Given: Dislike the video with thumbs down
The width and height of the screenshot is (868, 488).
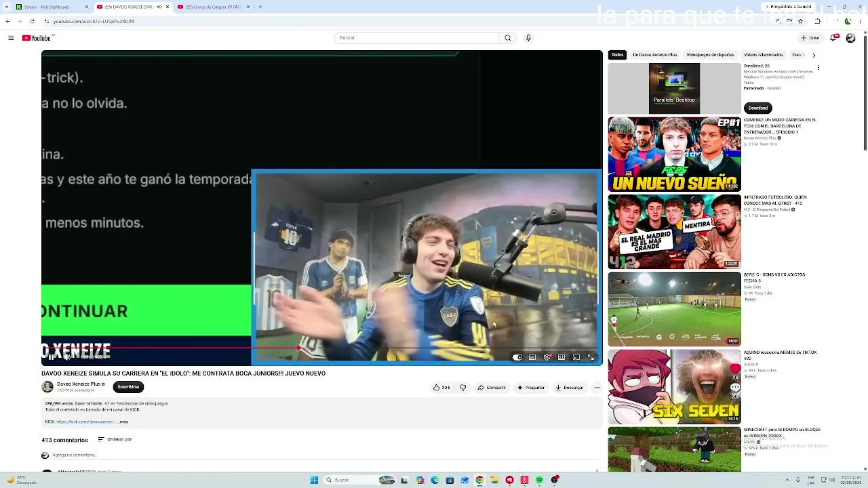Looking at the screenshot, I should 463,388.
